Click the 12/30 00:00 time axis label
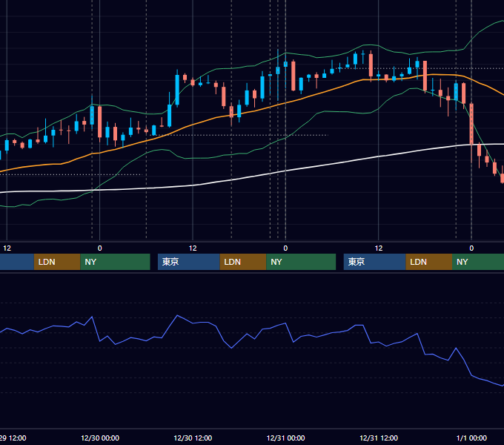 (100, 438)
